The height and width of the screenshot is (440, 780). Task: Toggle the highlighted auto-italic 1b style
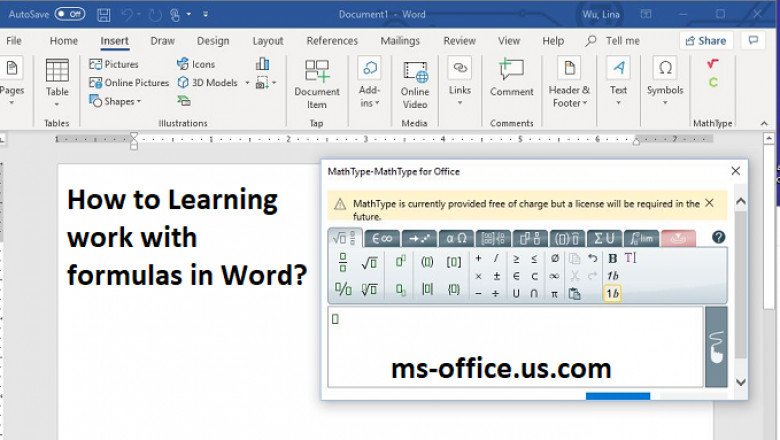[612, 294]
